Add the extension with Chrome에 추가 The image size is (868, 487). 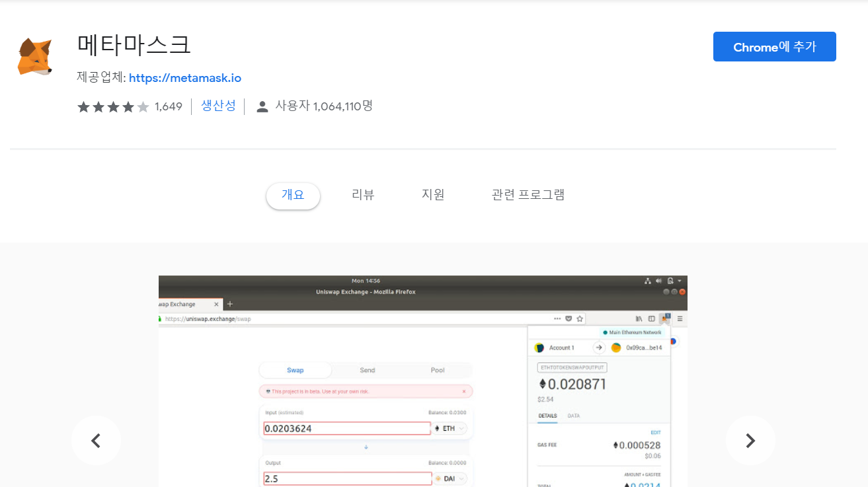pos(774,47)
